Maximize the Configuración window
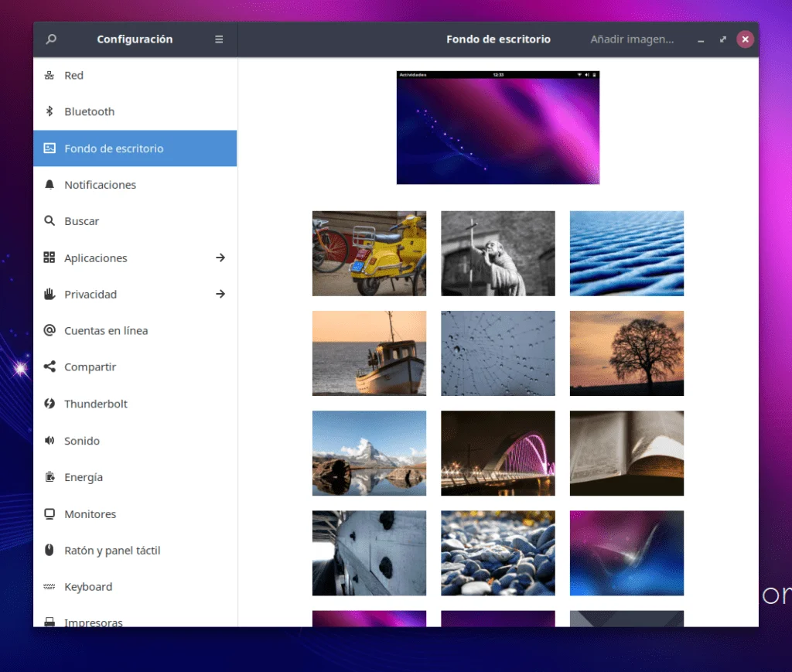 click(723, 39)
